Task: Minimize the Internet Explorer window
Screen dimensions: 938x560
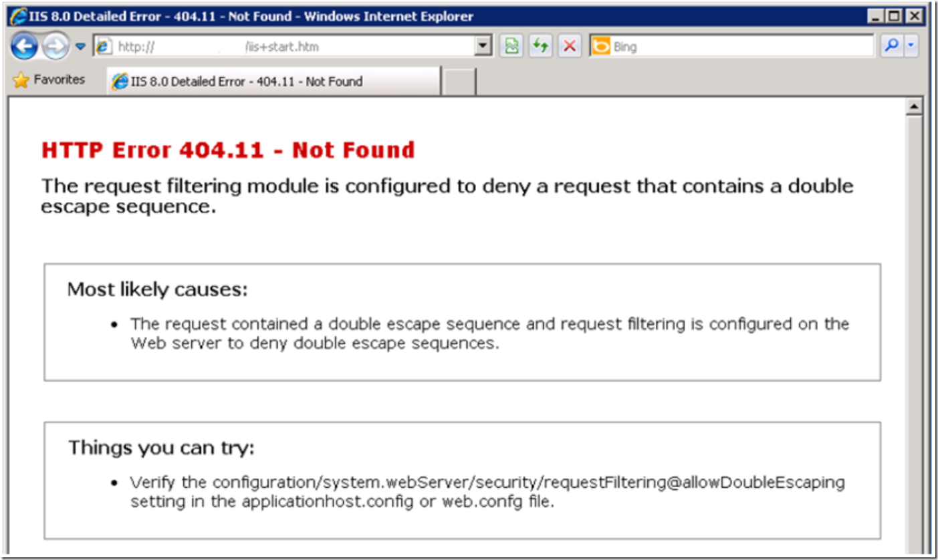Action: coord(877,17)
